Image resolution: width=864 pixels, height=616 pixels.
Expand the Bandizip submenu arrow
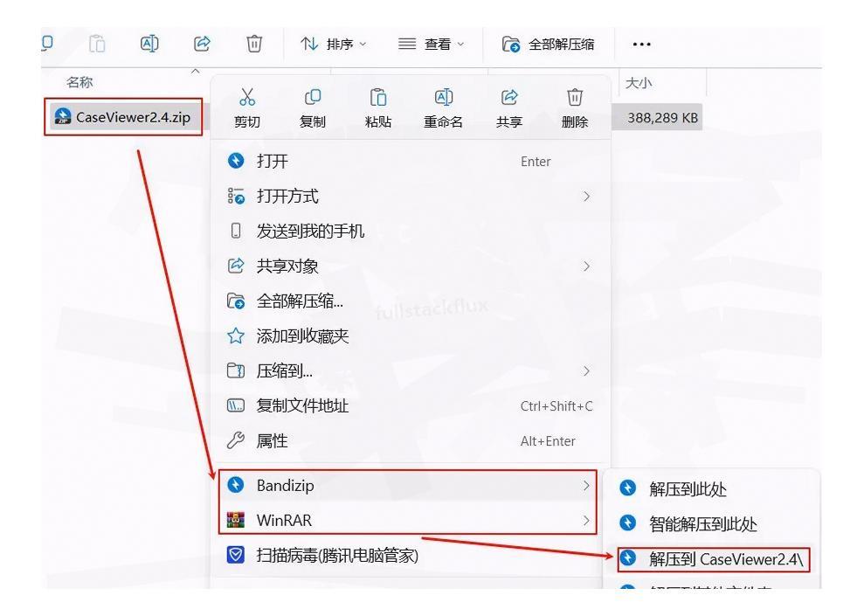point(587,486)
